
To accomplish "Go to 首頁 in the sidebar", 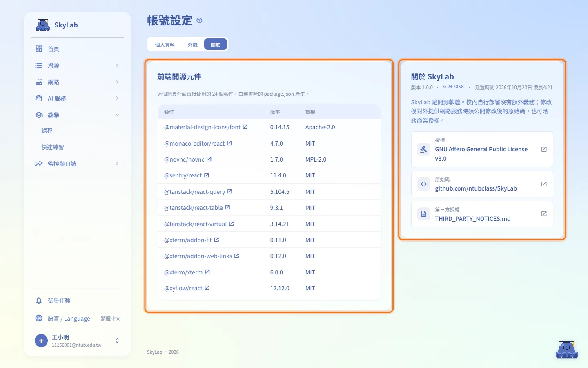I will coord(78,49).
